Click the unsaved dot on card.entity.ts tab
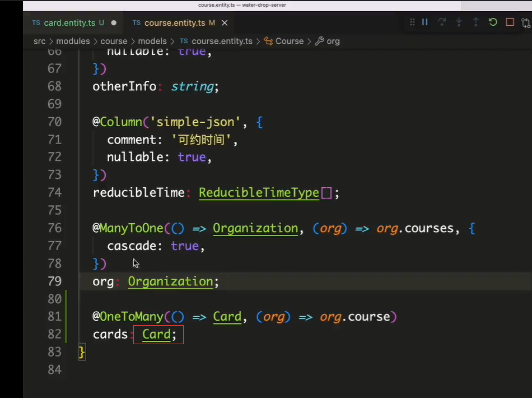Viewport: 532px width, 398px height. coord(114,23)
